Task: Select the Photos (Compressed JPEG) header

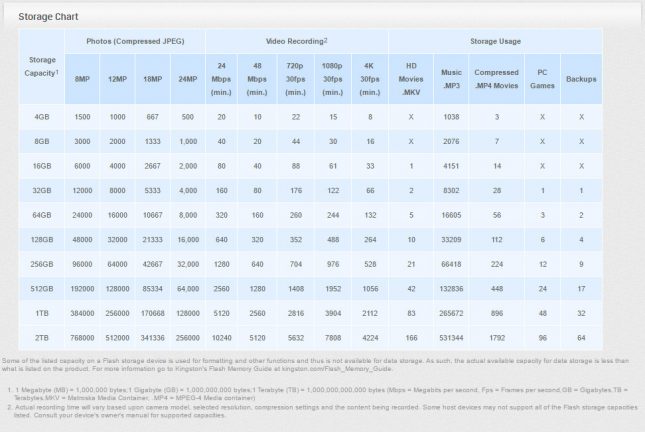Action: point(133,40)
